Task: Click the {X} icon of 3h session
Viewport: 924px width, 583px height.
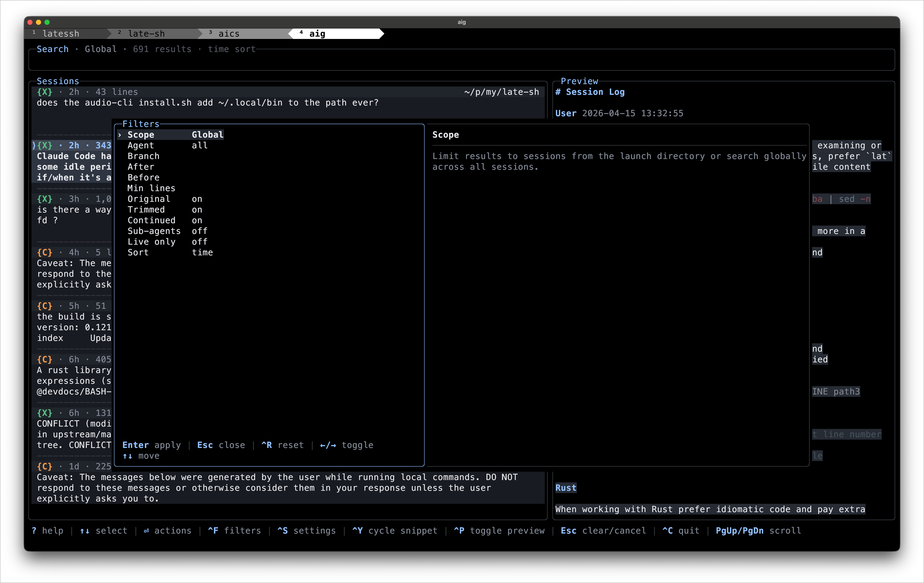Action: pos(44,199)
